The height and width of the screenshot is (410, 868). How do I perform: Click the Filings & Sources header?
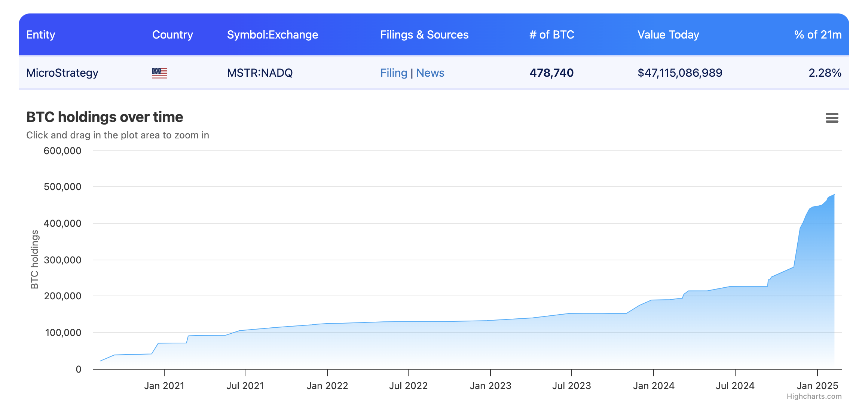click(x=424, y=35)
